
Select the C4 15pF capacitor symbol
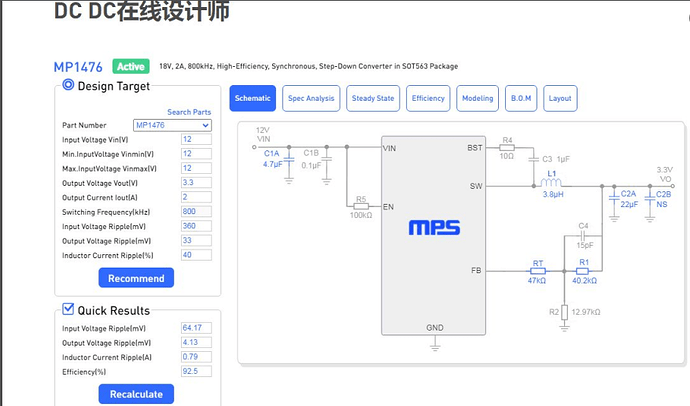tap(584, 236)
